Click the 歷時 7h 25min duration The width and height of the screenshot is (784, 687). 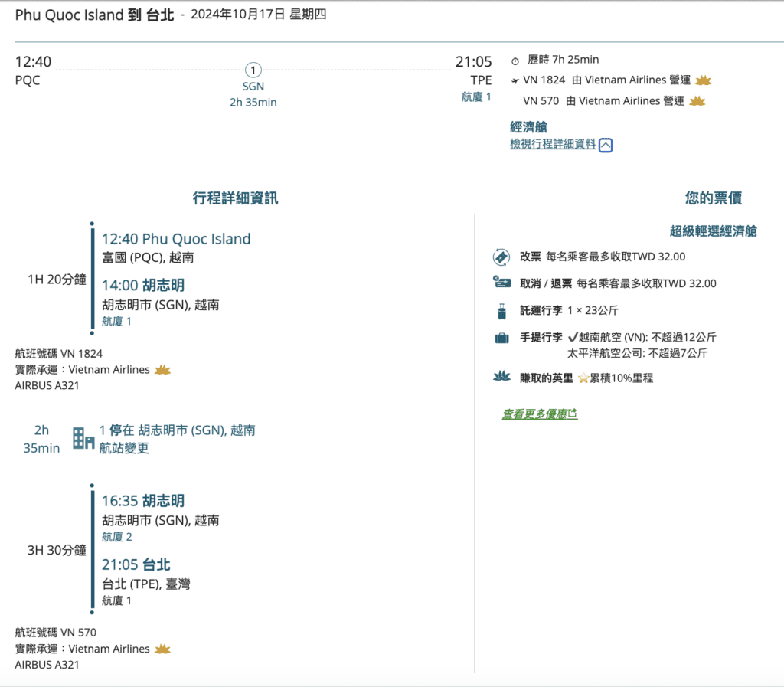coord(563,60)
